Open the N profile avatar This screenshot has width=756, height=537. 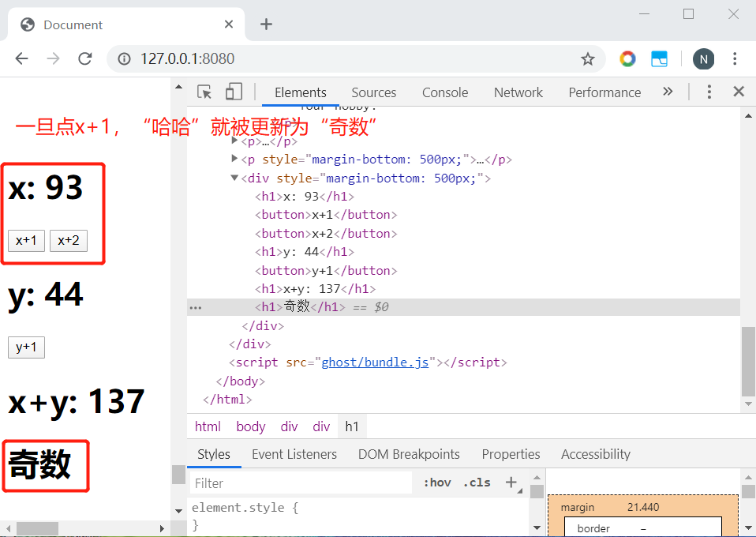(703, 59)
